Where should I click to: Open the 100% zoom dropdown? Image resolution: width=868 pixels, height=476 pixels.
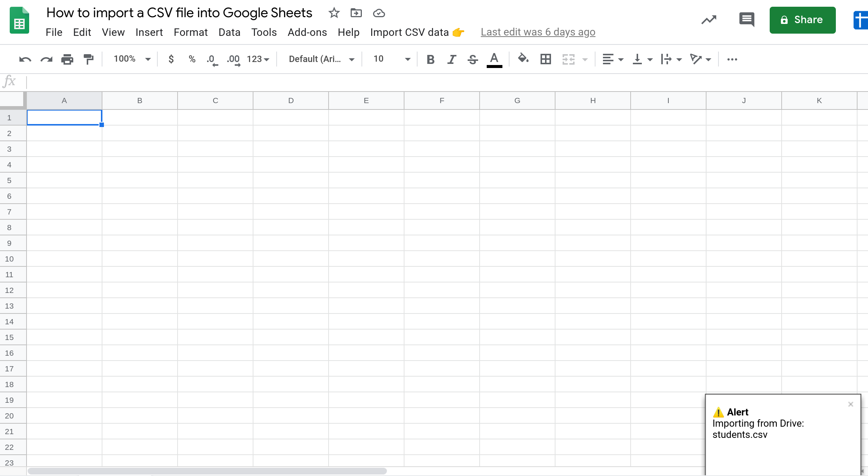tap(132, 59)
